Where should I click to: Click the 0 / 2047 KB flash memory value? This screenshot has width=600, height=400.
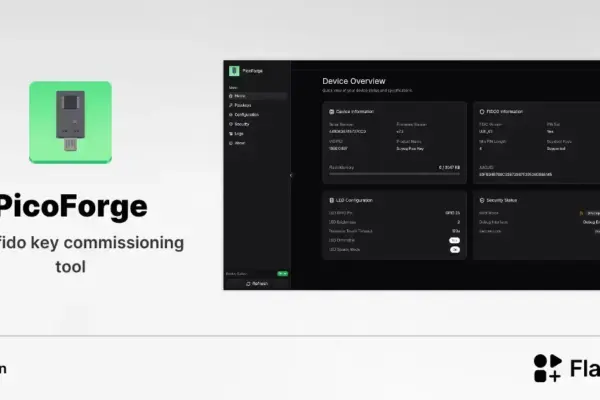point(449,168)
